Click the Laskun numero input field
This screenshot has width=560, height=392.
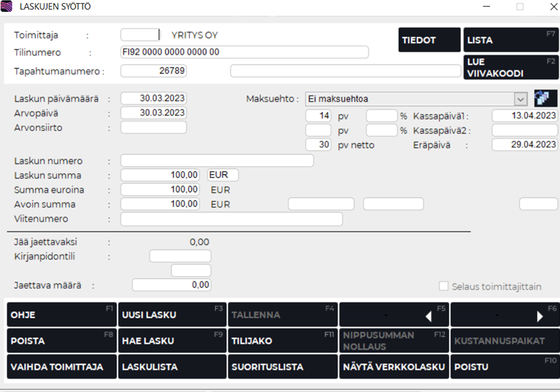(x=217, y=161)
